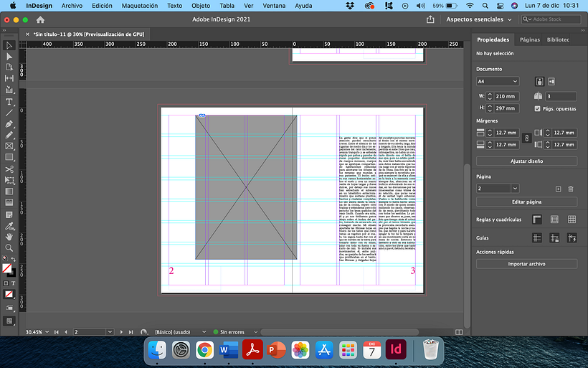Open the zoom level 30.45% dropdown
Viewport: 588px width, 368px height.
47,332
